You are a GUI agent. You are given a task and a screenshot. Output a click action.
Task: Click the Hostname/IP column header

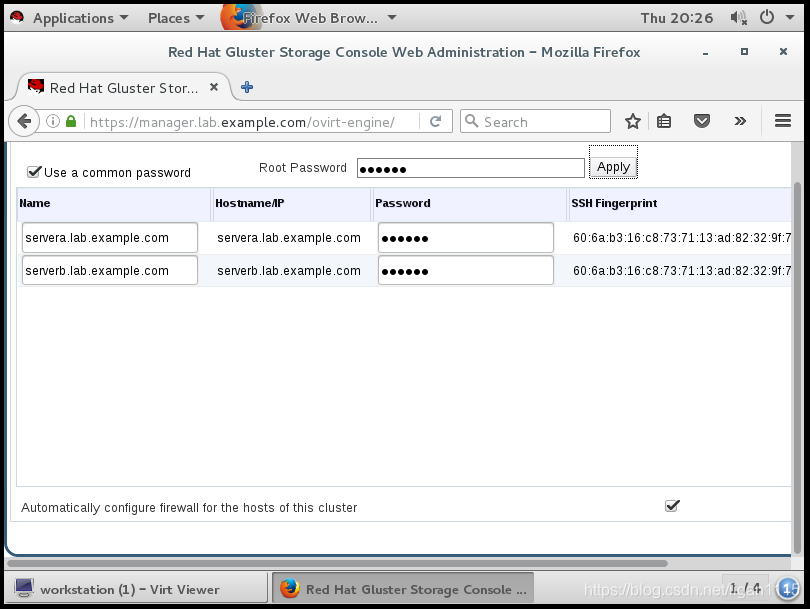pyautogui.click(x=291, y=204)
